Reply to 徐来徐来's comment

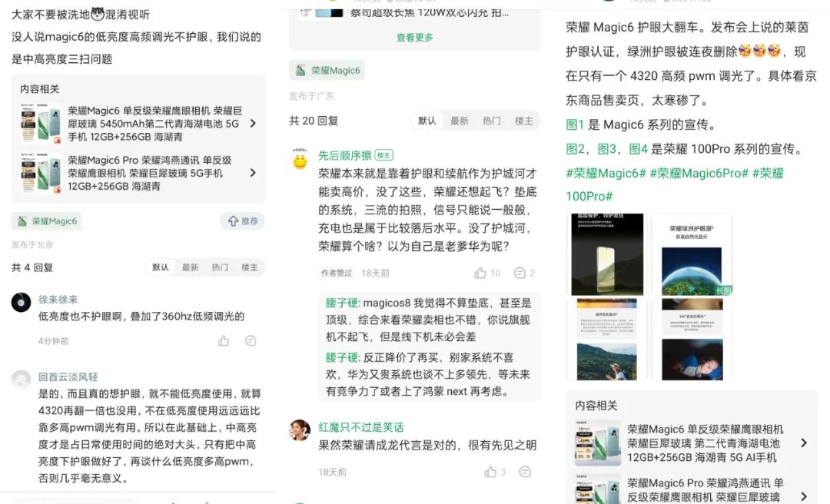(x=251, y=341)
